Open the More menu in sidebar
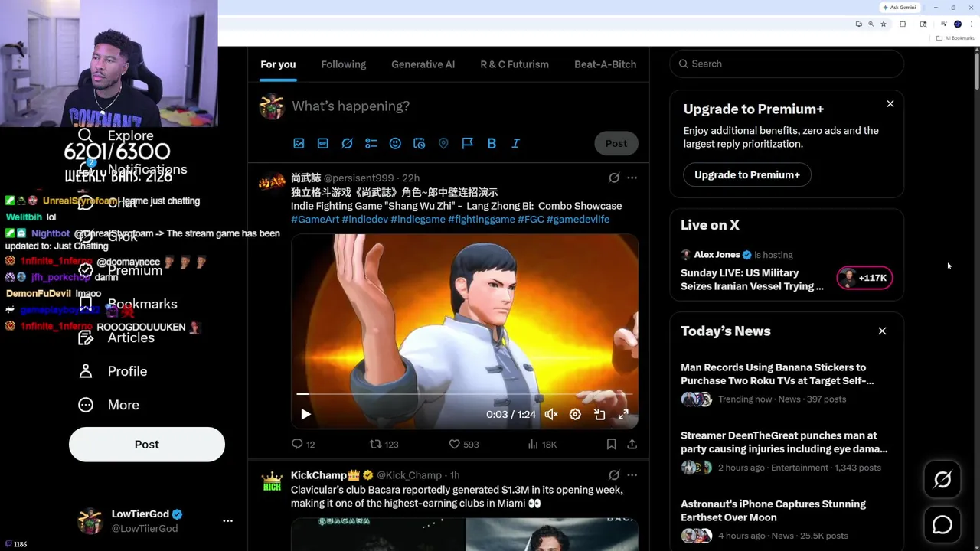This screenshot has height=551, width=980. [x=109, y=405]
